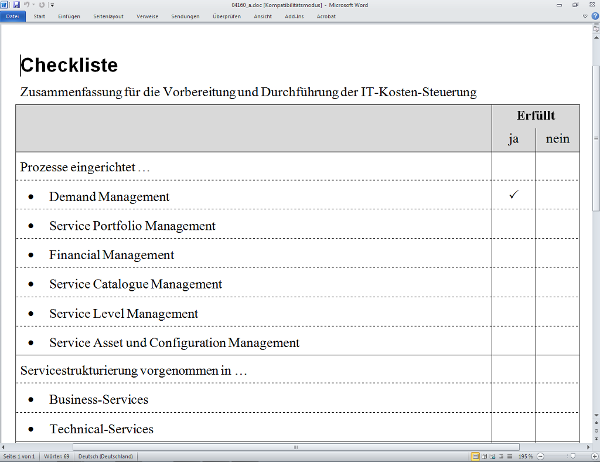This screenshot has width=600, height=462.
Task: Open zoom dialog via 195% percentage
Action: [526, 456]
